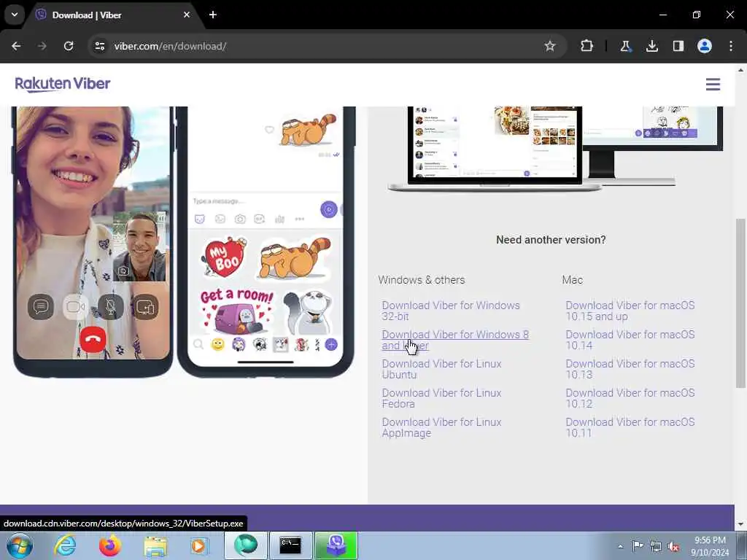Download Viber for Linux AppImage
Image resolution: width=747 pixels, height=560 pixels.
(x=441, y=427)
